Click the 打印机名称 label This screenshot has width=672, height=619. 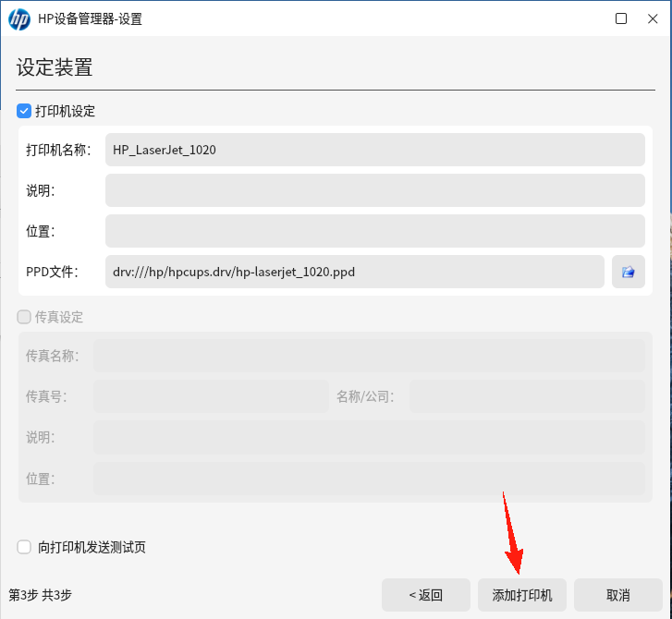tap(59, 150)
